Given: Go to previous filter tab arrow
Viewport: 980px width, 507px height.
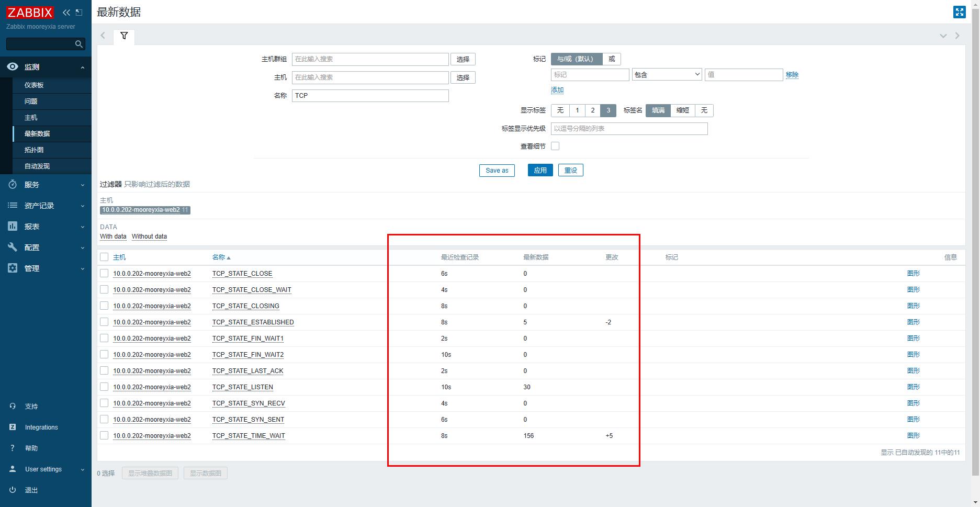Looking at the screenshot, I should pos(103,36).
